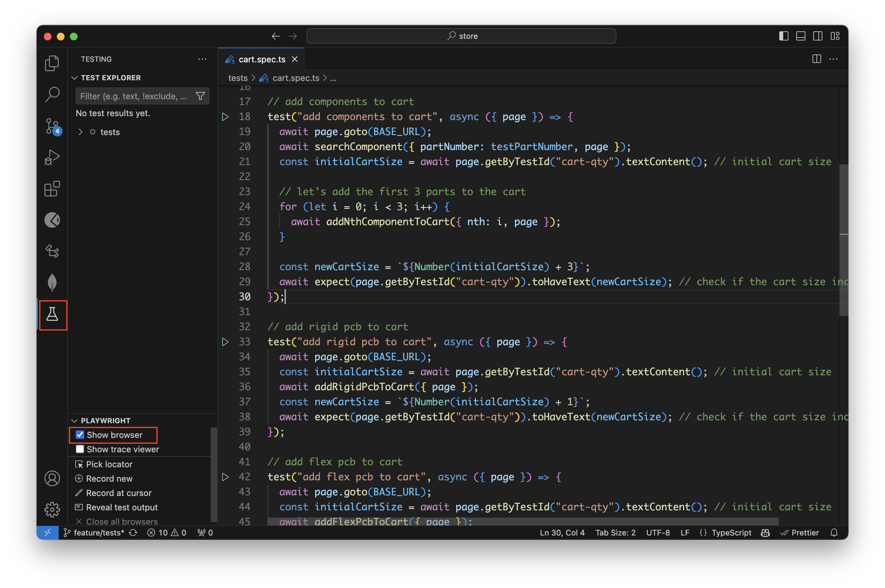Open the Explorer view in activity bar
Screen dimensions: 885x588
[x=52, y=63]
